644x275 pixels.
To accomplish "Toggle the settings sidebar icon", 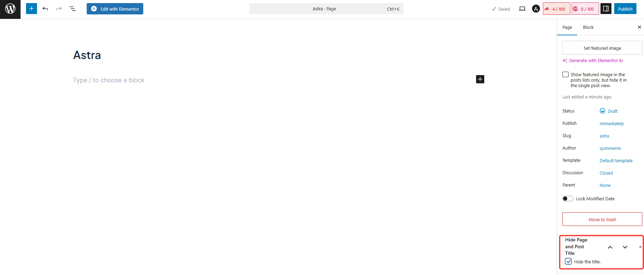I will point(606,9).
